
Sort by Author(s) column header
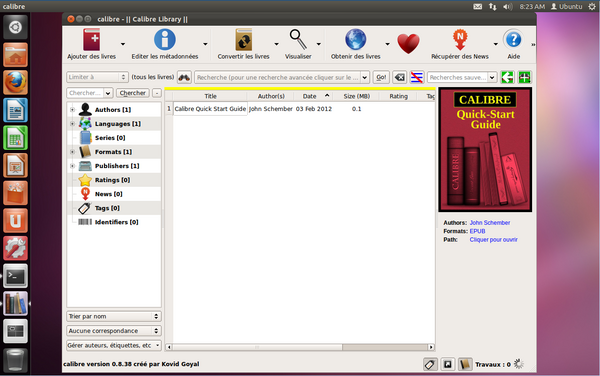[x=271, y=96]
